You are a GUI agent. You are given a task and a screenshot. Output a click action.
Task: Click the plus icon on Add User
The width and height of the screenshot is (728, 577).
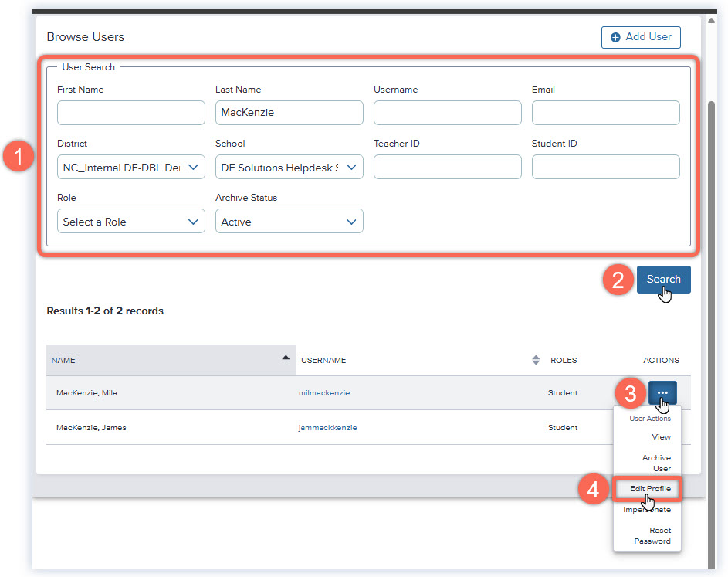point(614,37)
